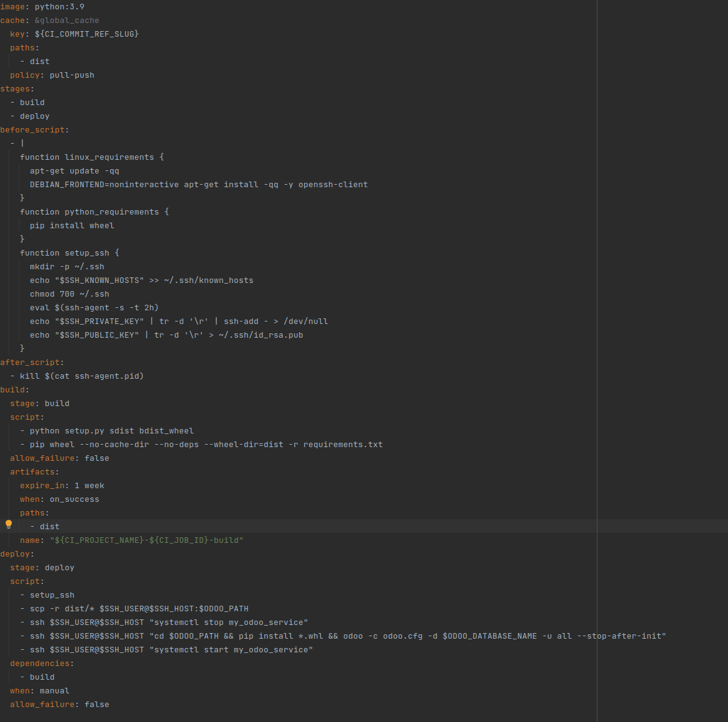Select the '&global_cache' anchor text
The image size is (728, 722).
67,21
